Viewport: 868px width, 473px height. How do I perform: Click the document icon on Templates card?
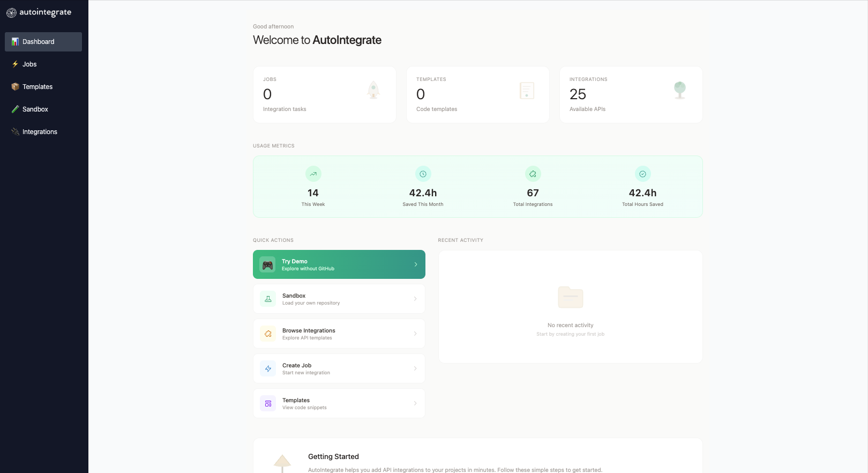click(x=527, y=90)
